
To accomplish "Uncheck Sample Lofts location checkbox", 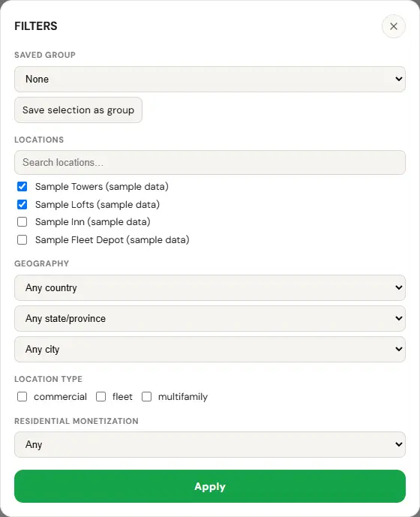I will pos(22,204).
